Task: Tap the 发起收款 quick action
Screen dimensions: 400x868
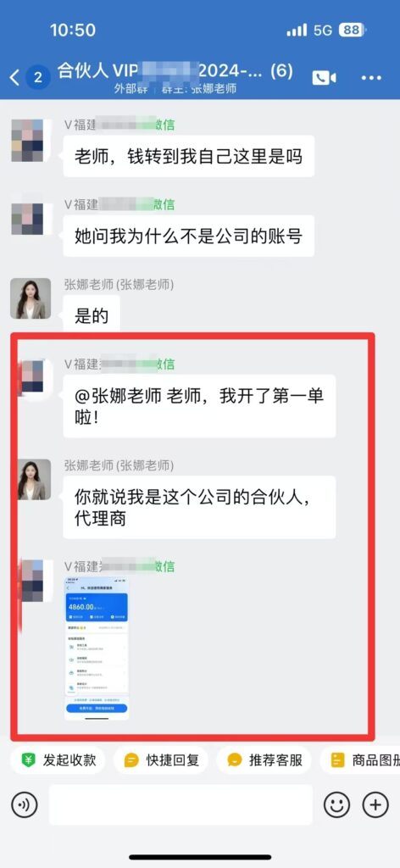Action: [x=57, y=760]
